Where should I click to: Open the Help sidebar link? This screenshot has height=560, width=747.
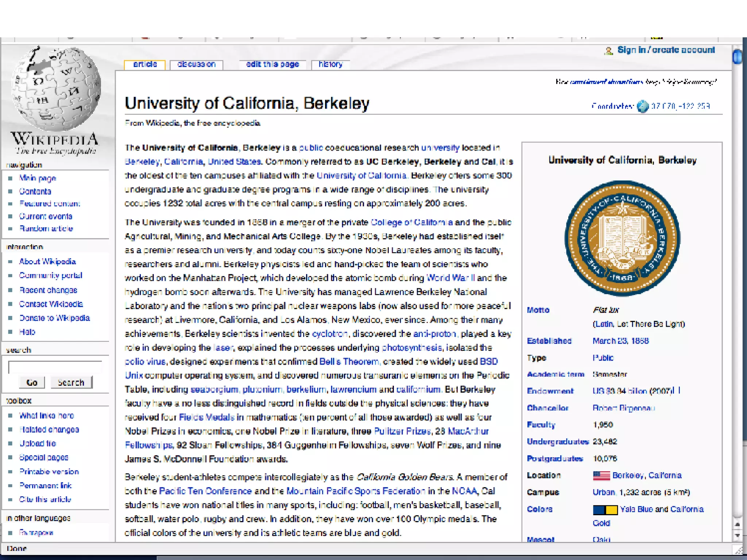coord(27,332)
